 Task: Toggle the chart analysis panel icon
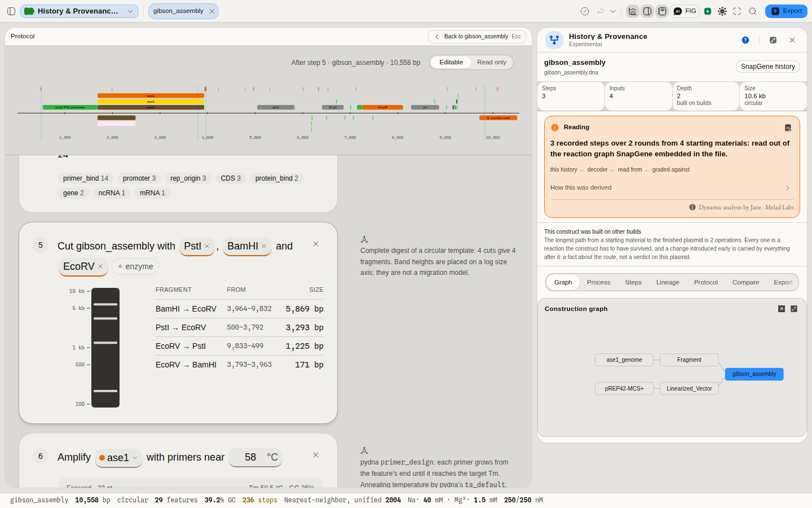tap(633, 11)
